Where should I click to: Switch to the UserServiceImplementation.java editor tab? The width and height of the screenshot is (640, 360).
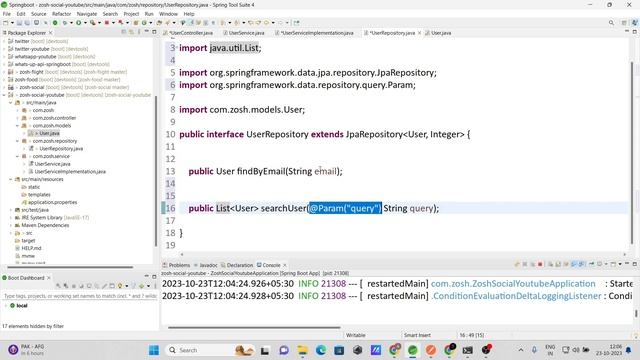point(314,33)
